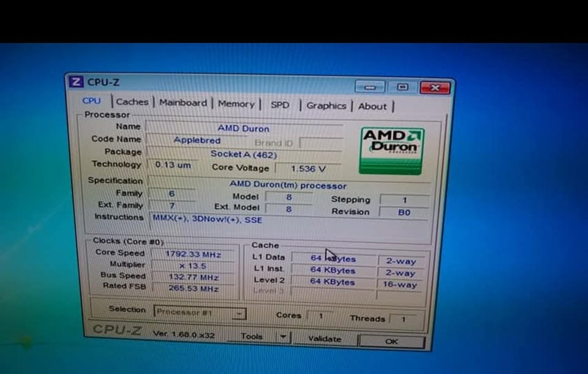Open the Tools dropdown arrow
The image size is (588, 374).
point(283,337)
